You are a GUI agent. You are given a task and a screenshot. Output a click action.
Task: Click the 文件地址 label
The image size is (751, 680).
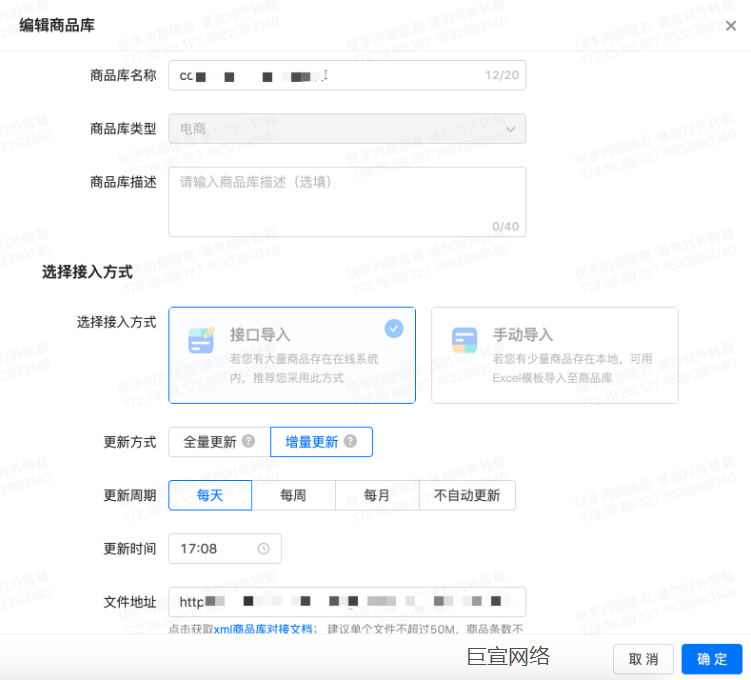pyautogui.click(x=130, y=602)
